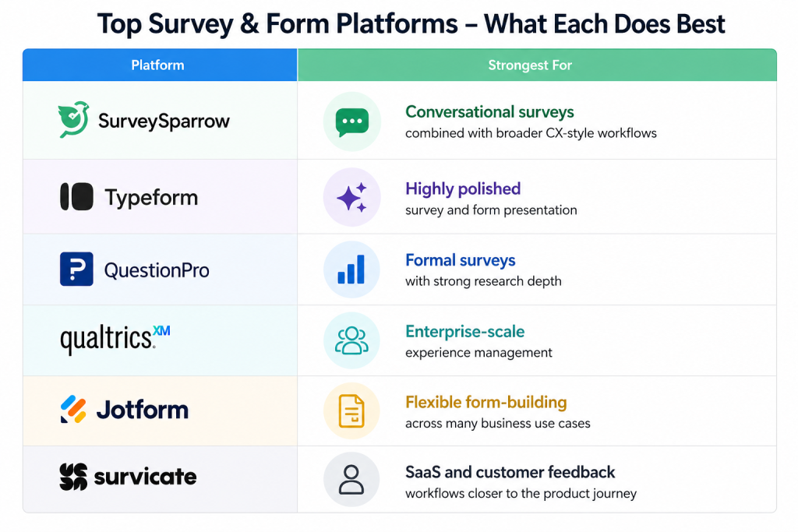Image resolution: width=798 pixels, height=532 pixels.
Task: Click the qualtrics XM logo
Action: coord(115,339)
